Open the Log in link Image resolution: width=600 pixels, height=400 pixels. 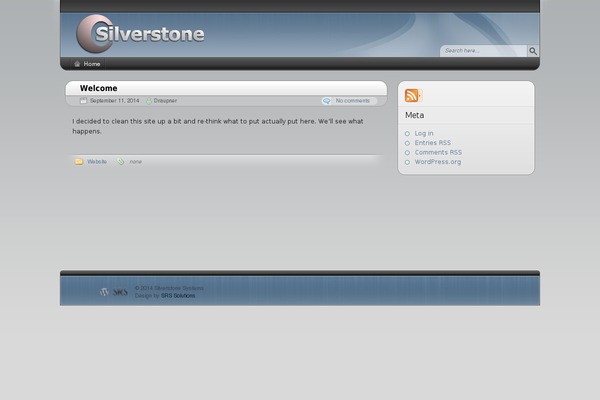point(424,133)
